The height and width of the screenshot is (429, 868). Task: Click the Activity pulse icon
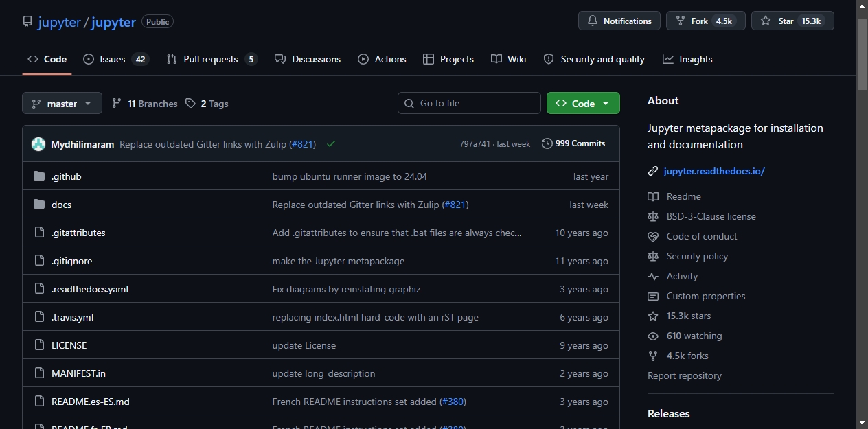point(653,276)
